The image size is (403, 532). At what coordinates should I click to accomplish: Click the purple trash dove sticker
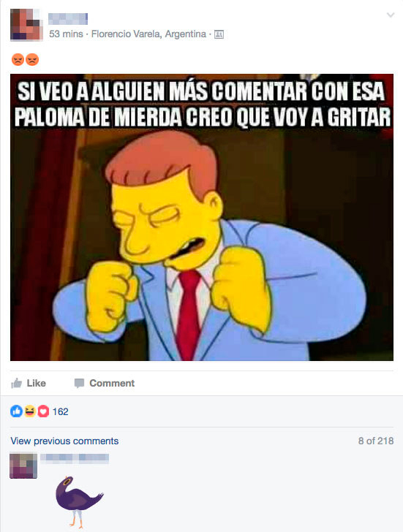click(79, 502)
